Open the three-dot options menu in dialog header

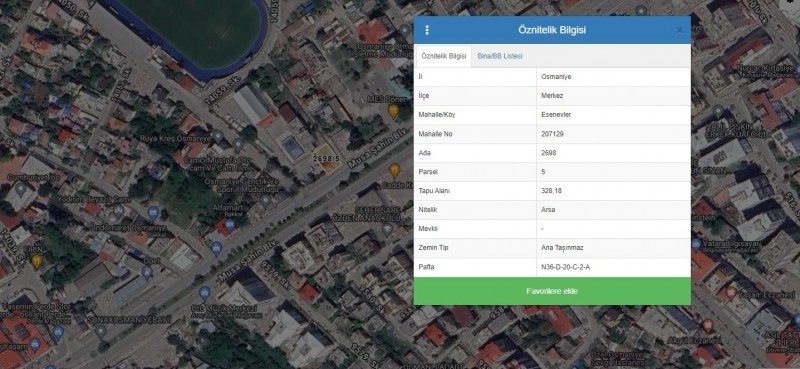[x=427, y=30]
